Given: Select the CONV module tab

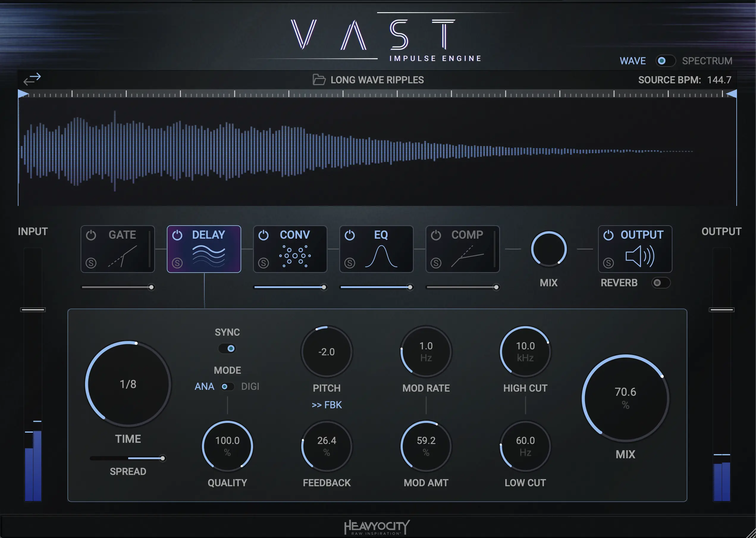Looking at the screenshot, I should coord(290,249).
